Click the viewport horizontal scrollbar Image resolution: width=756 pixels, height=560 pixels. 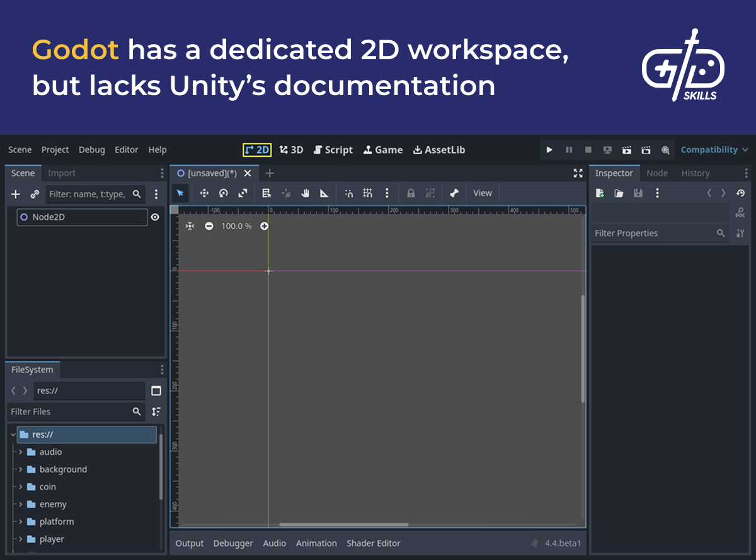tap(343, 524)
